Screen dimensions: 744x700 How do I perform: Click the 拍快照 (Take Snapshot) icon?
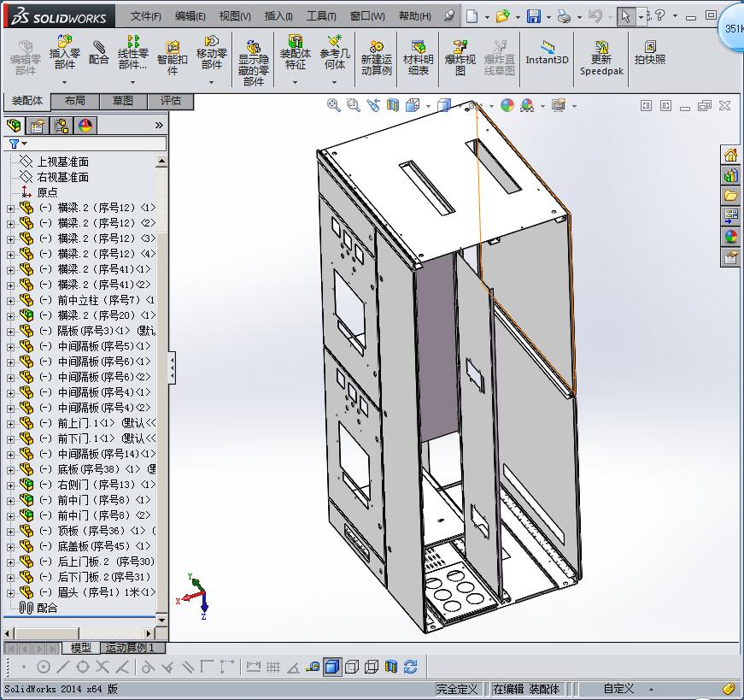[x=650, y=52]
